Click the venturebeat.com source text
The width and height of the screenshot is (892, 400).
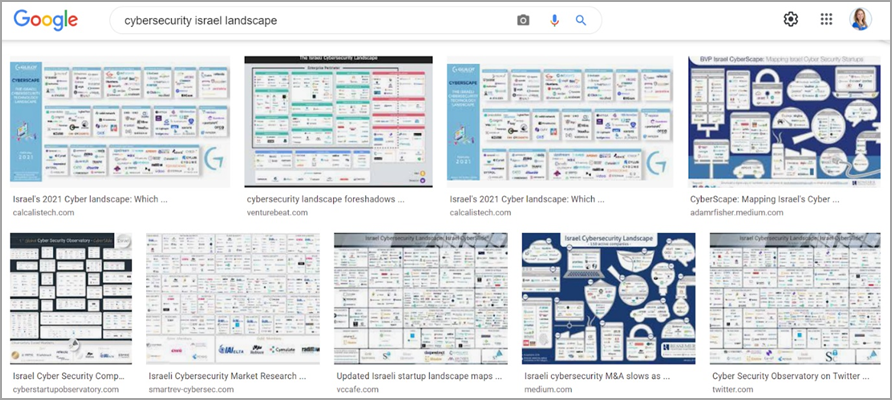coord(277,213)
